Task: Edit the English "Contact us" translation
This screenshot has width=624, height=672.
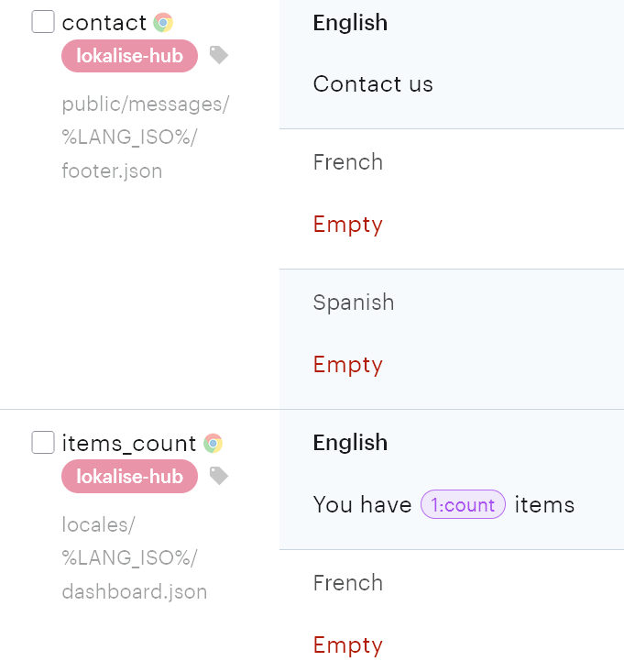Action: tap(373, 84)
